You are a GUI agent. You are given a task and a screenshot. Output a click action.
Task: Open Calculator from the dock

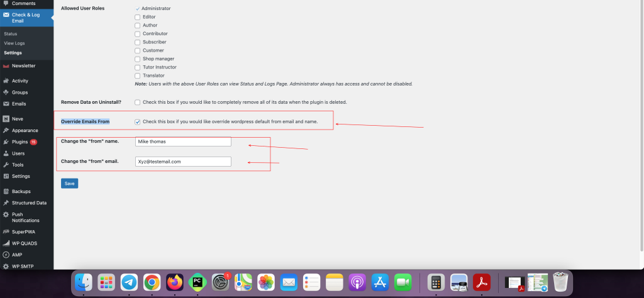click(436, 282)
